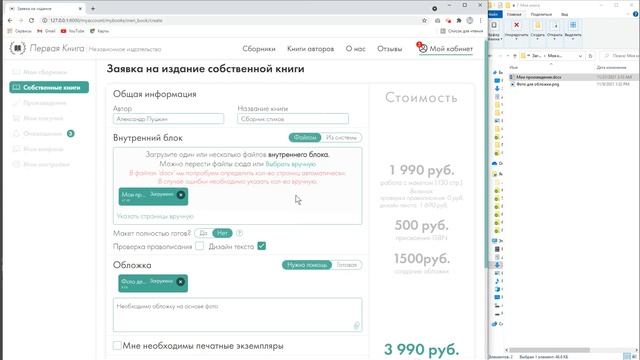This screenshot has width=640, height=360.
Task: Expand the Выделить dropdown in Explorer ribbon
Action: click(573, 30)
